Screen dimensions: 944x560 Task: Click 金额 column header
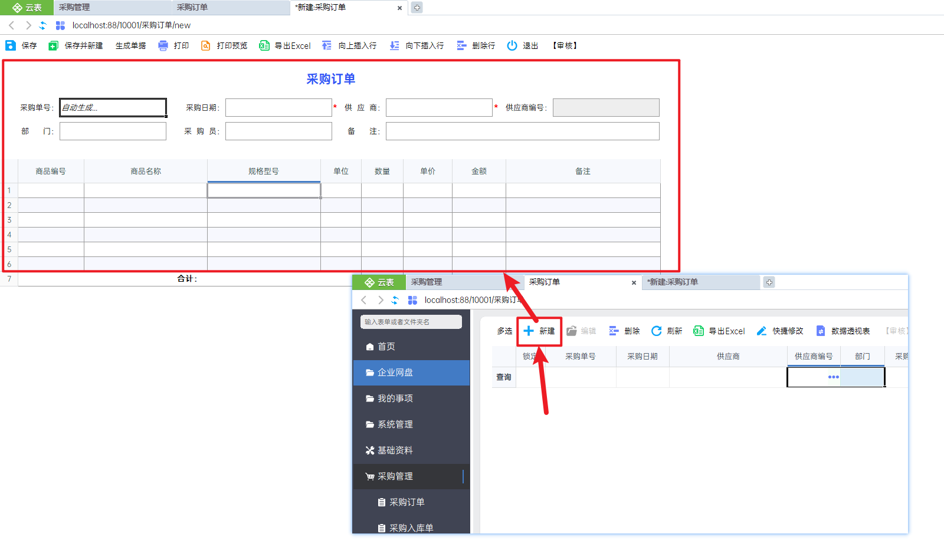pos(479,171)
